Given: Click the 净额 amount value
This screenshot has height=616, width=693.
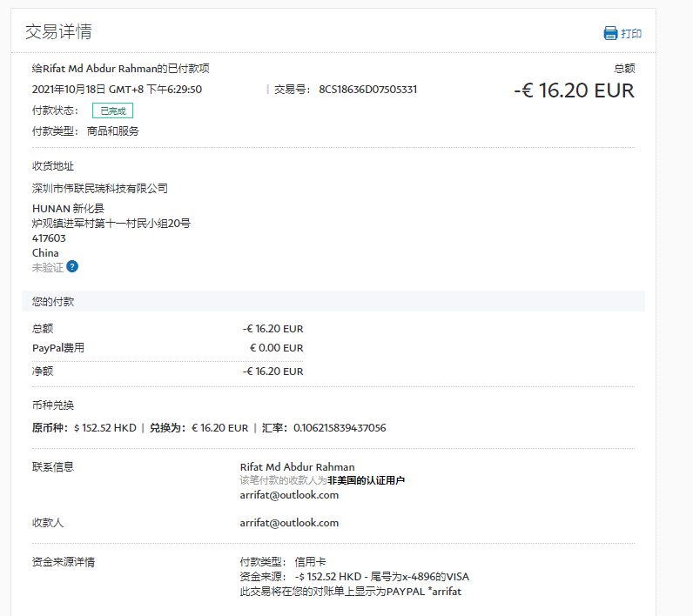Looking at the screenshot, I should point(272,372).
